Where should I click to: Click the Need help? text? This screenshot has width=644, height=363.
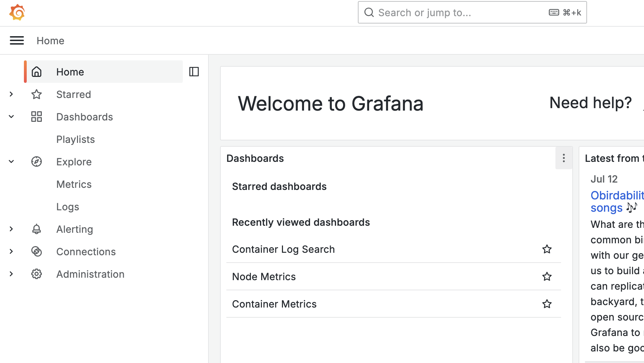click(591, 103)
